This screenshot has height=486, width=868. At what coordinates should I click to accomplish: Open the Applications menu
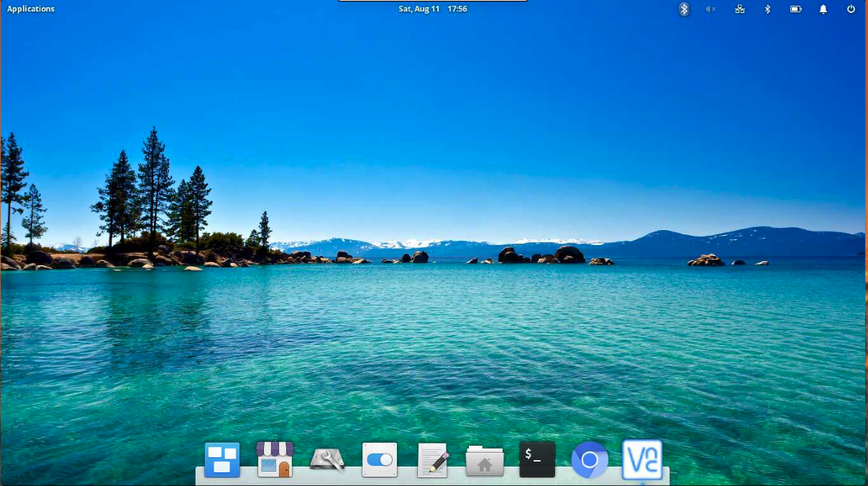coord(30,9)
